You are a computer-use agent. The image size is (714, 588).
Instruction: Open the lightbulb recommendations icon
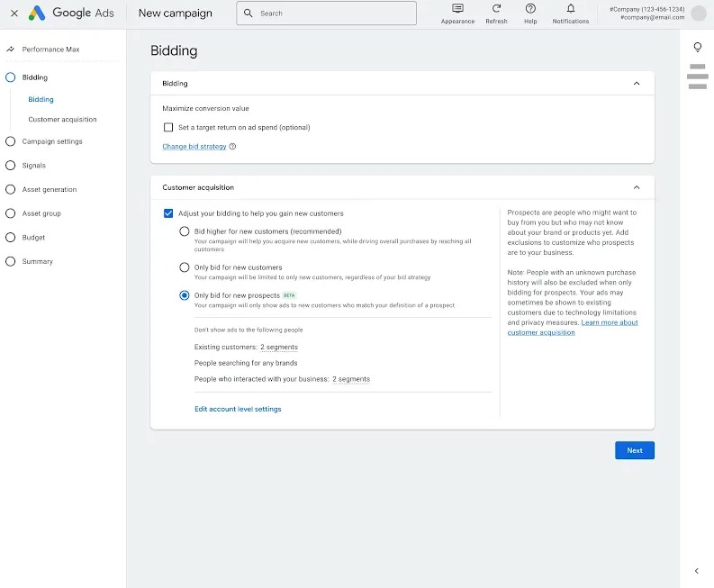pos(697,47)
